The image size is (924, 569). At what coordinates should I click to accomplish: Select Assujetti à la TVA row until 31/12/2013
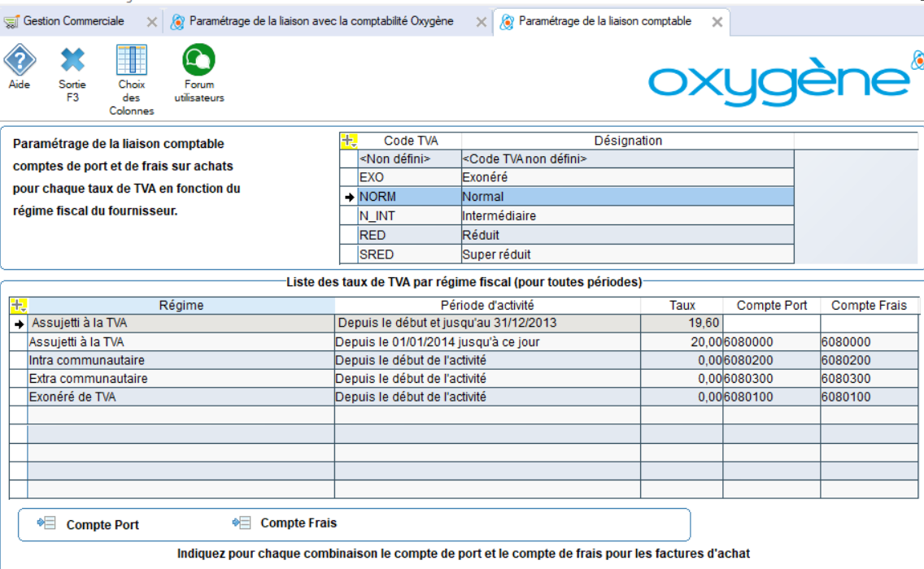[464, 324]
